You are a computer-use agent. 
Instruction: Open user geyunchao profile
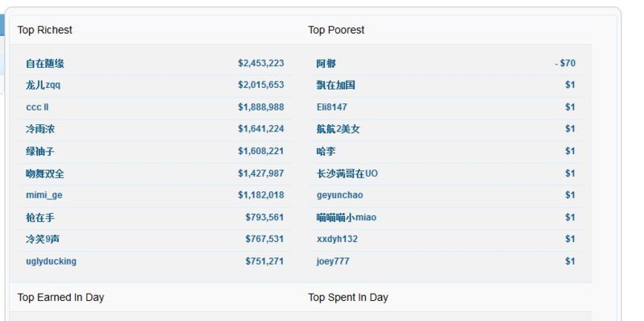[x=339, y=195]
